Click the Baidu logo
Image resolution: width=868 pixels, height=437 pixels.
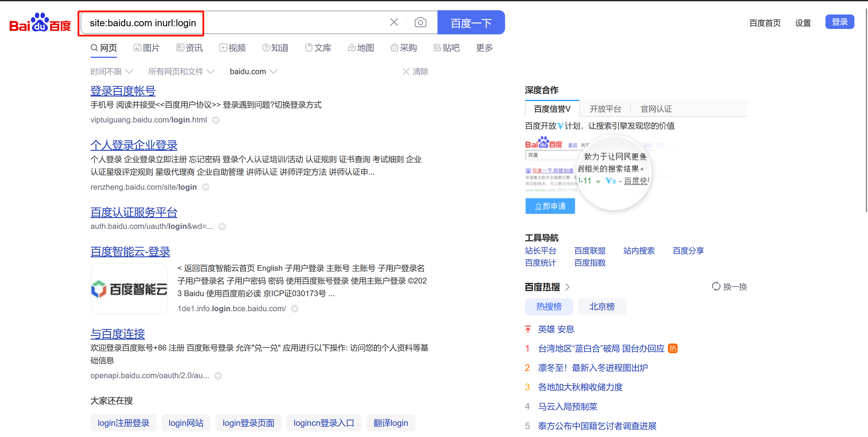pyautogui.click(x=40, y=23)
